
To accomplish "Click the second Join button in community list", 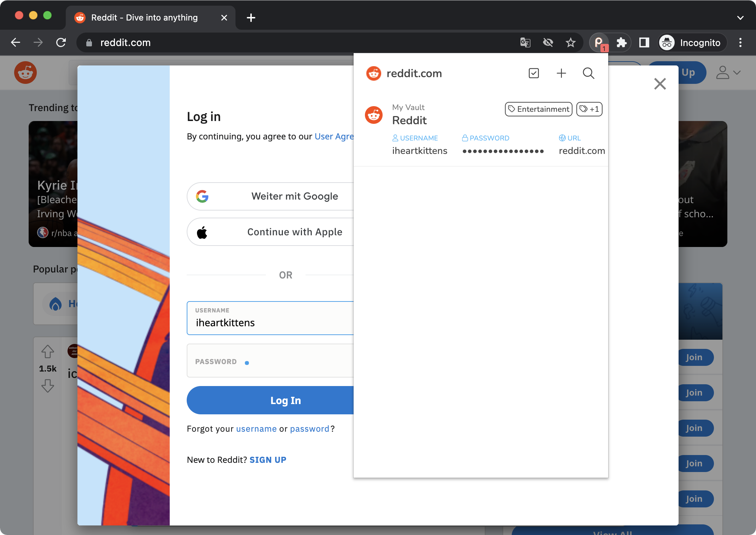I will (x=695, y=393).
